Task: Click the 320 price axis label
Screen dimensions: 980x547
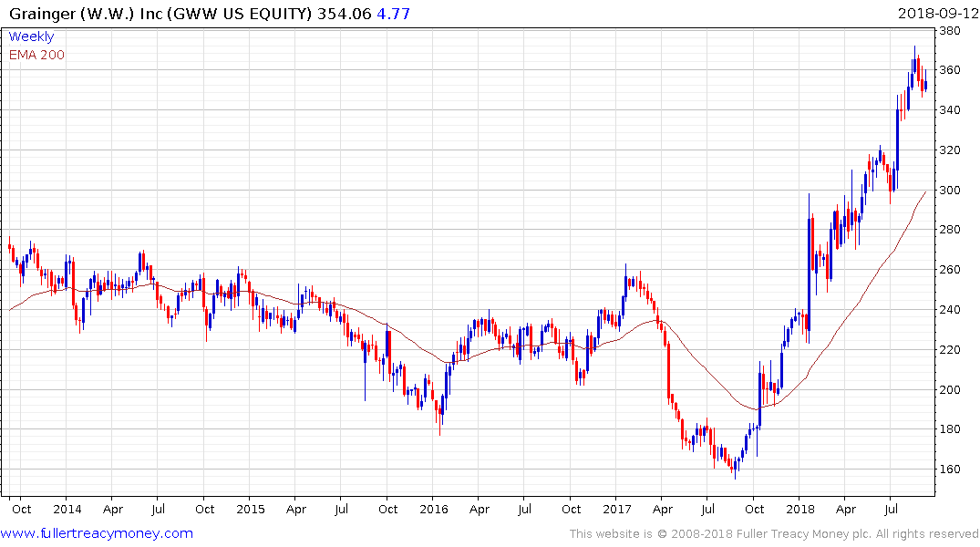Action: (x=949, y=150)
